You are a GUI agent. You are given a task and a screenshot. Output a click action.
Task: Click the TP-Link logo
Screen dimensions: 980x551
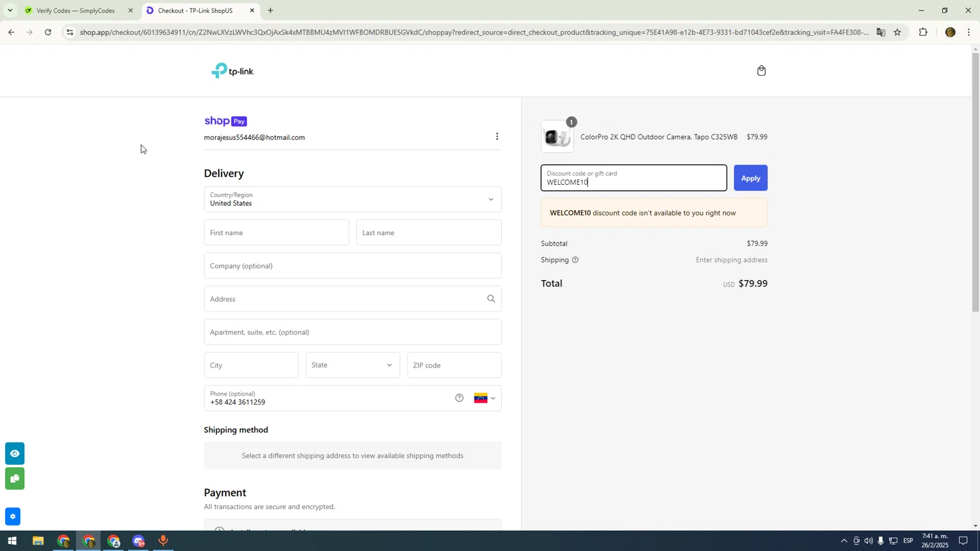coord(232,71)
